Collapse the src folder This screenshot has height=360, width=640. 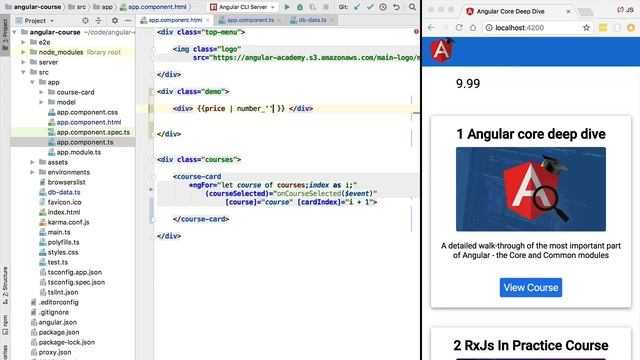23,72
